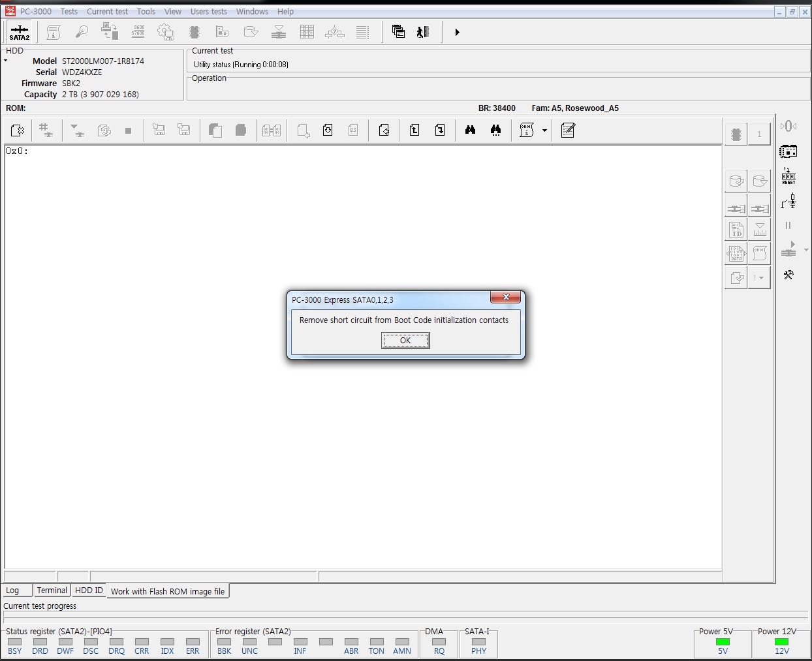Viewport: 812px width, 661px height.
Task: Click the notepad with pencil edit icon
Action: click(568, 131)
